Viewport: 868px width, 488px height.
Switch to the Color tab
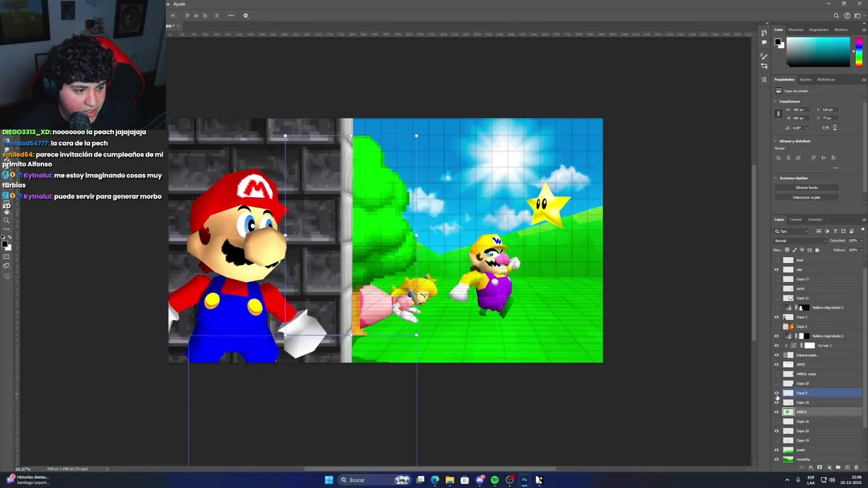tap(778, 30)
